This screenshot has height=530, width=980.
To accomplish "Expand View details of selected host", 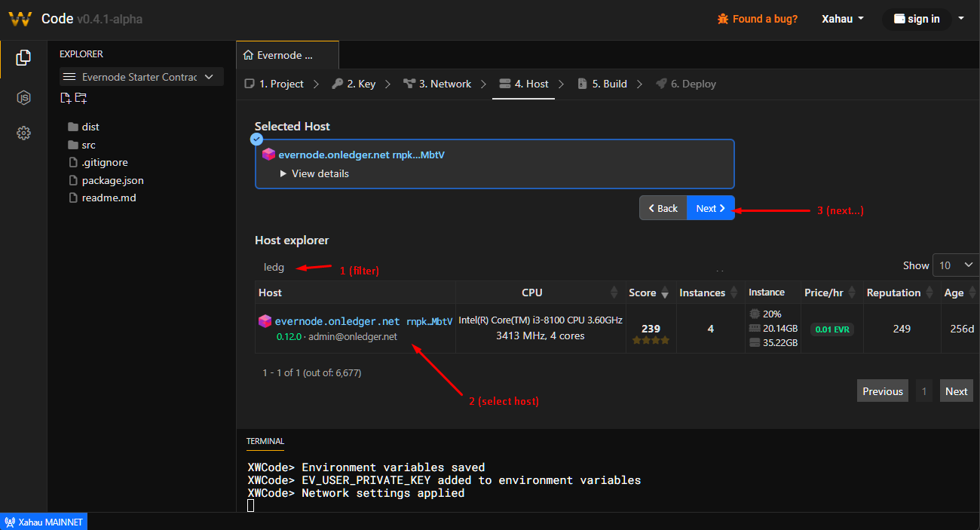I will pyautogui.click(x=314, y=173).
